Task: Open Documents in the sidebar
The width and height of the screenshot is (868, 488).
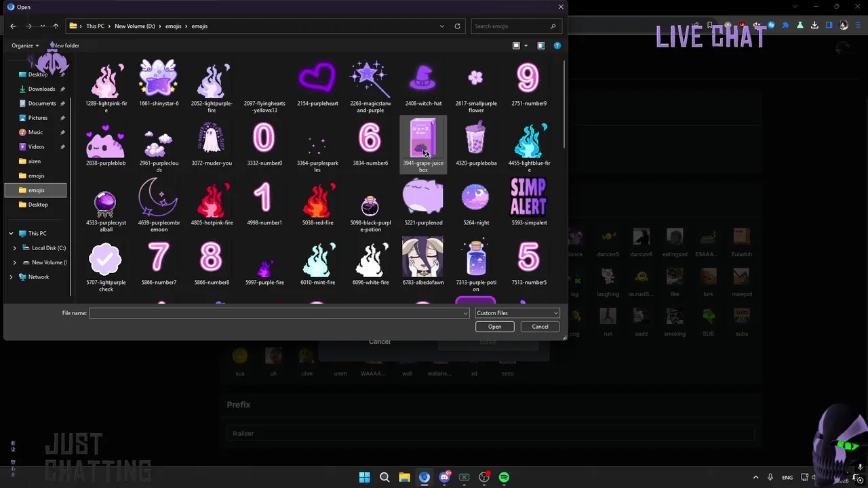Action: (42, 103)
